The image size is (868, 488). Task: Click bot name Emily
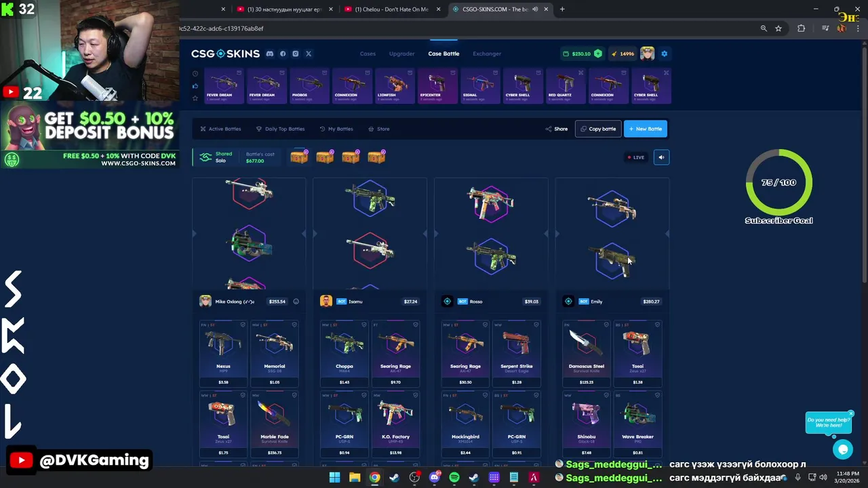click(597, 302)
